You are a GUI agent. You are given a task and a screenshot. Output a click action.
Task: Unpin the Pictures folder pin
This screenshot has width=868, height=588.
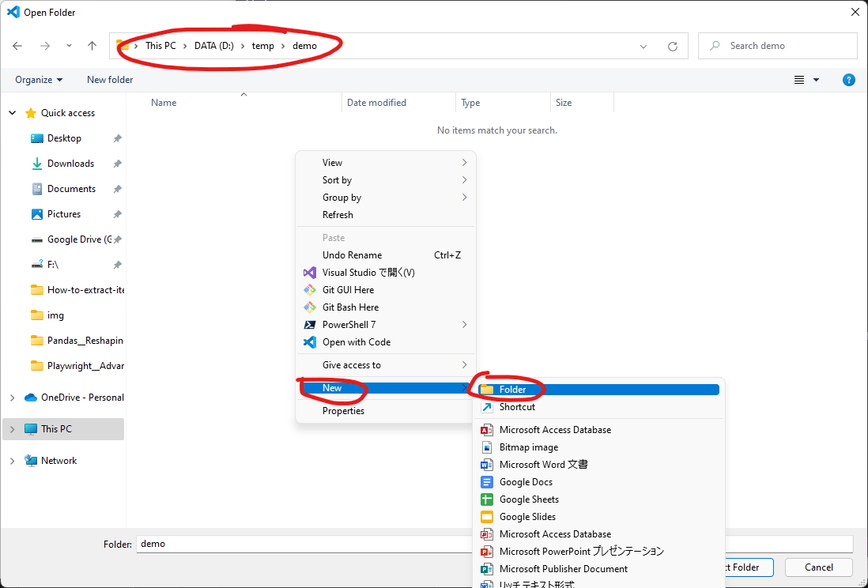tap(117, 213)
